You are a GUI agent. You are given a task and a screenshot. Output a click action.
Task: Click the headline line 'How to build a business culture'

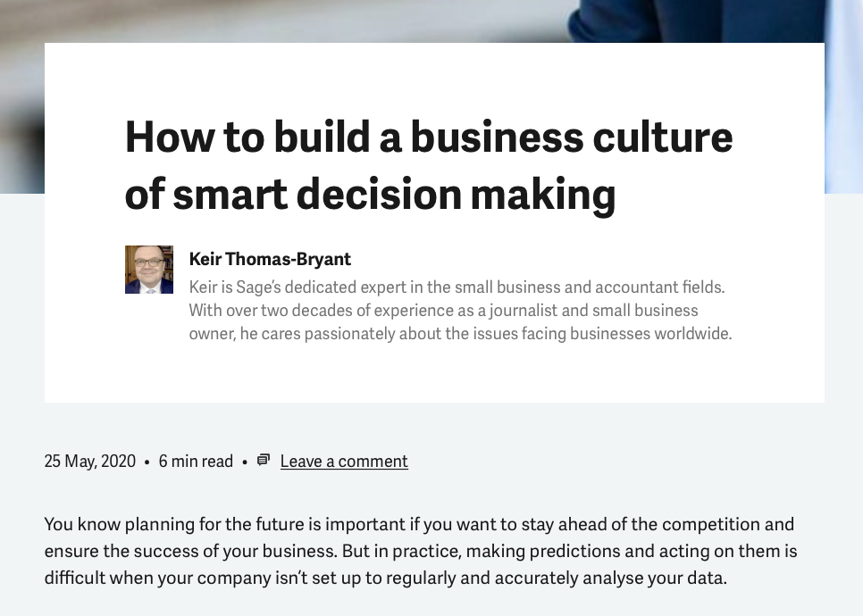pyautogui.click(x=429, y=137)
